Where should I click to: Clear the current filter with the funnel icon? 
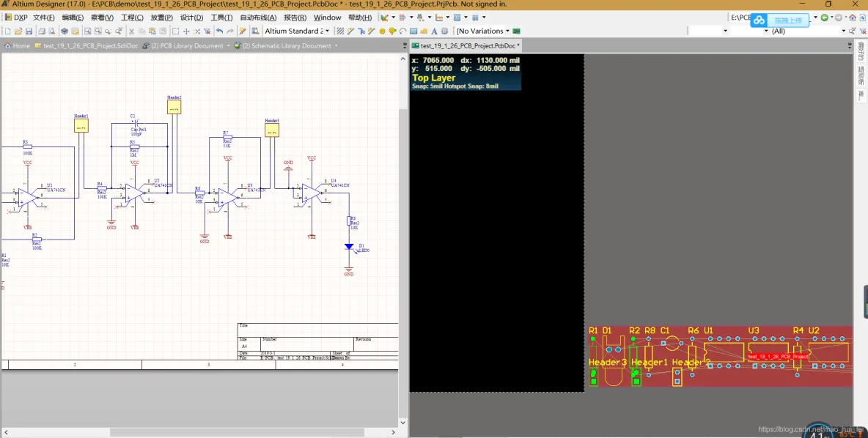207,31
